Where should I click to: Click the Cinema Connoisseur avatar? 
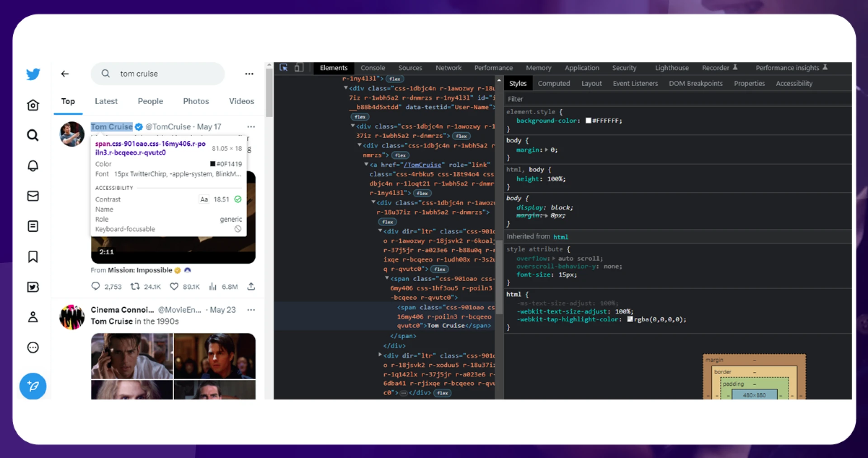click(x=72, y=317)
